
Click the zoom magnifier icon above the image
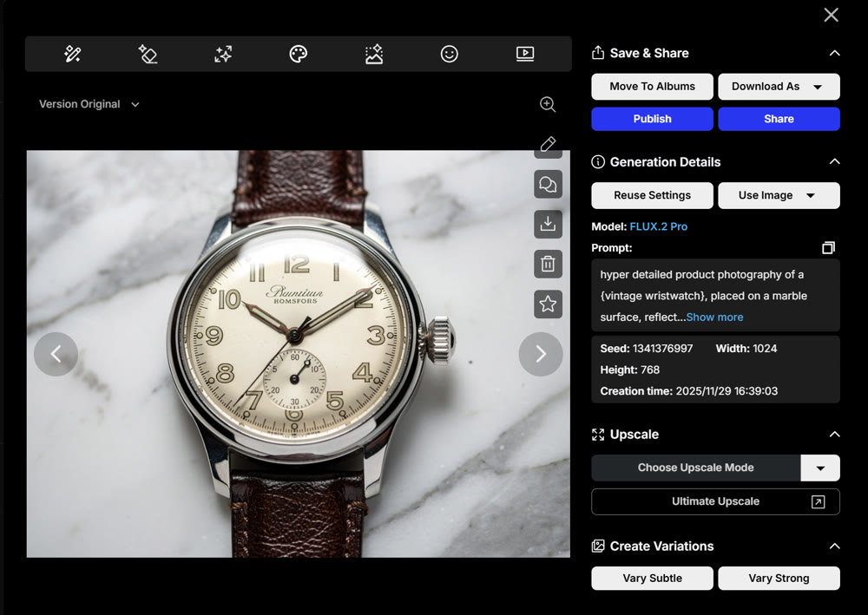pyautogui.click(x=548, y=104)
